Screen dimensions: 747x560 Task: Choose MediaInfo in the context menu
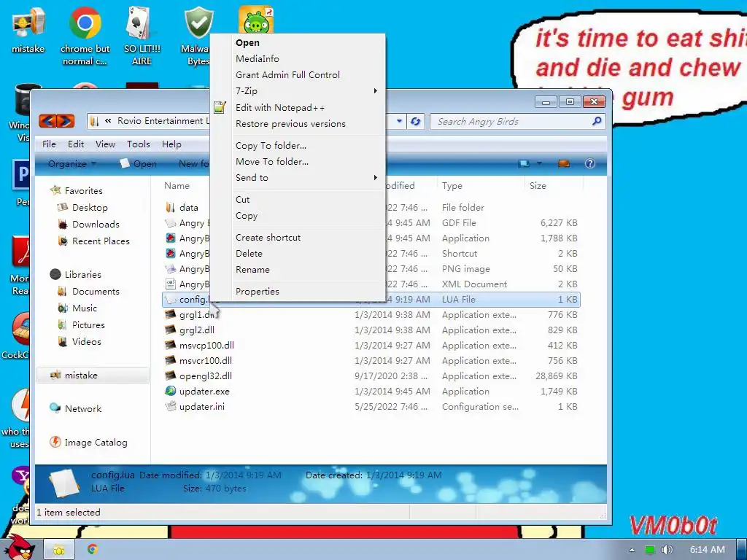(298, 58)
